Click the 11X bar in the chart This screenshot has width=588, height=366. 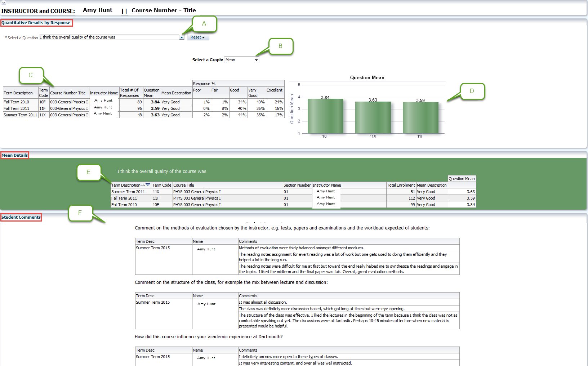373,117
